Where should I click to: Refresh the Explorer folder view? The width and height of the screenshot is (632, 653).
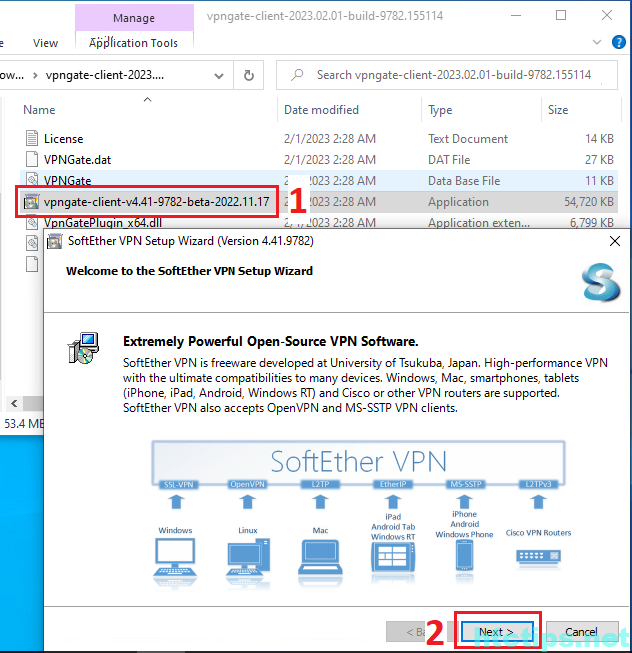249,75
